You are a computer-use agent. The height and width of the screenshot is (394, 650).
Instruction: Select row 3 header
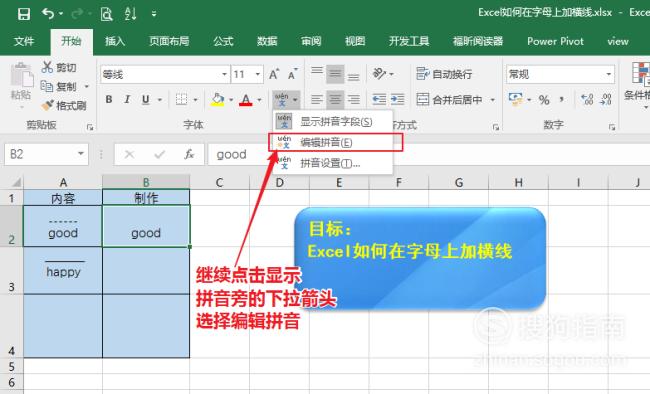point(12,271)
